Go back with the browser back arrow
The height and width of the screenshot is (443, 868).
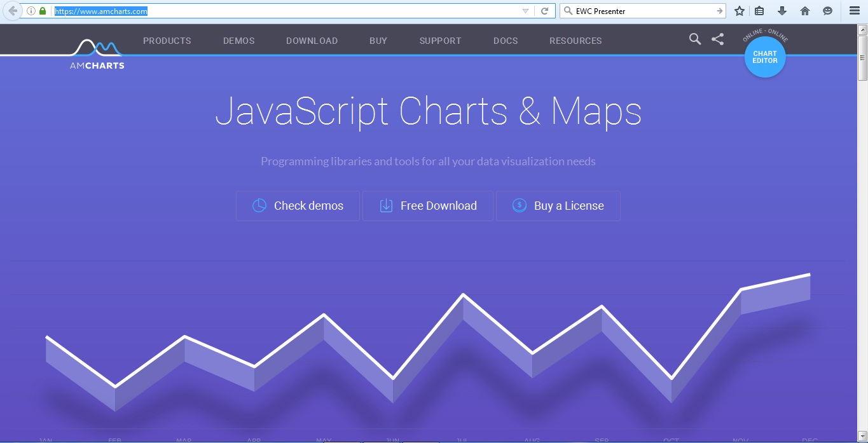pyautogui.click(x=12, y=11)
